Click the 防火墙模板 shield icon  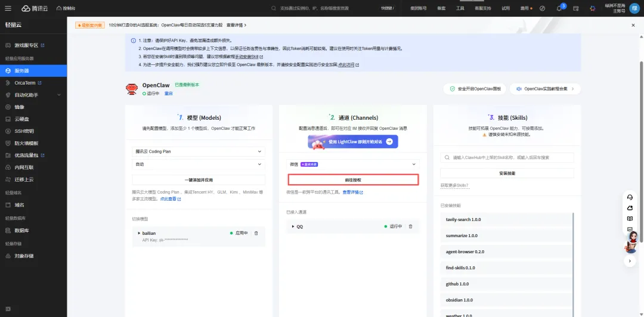[x=8, y=144]
